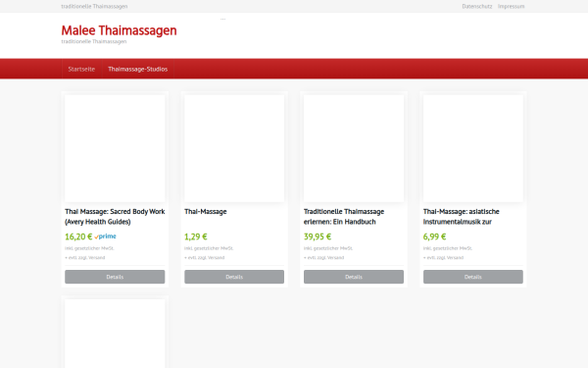Select the 6,99 € price

[434, 237]
